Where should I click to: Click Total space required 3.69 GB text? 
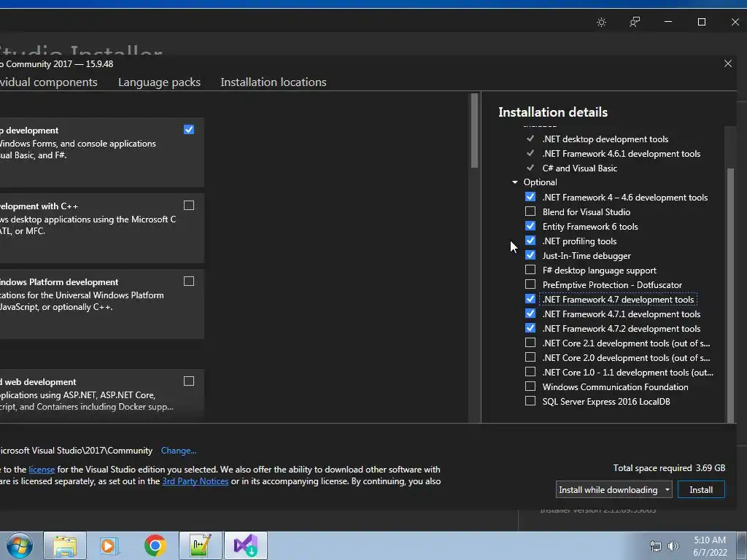[669, 468]
